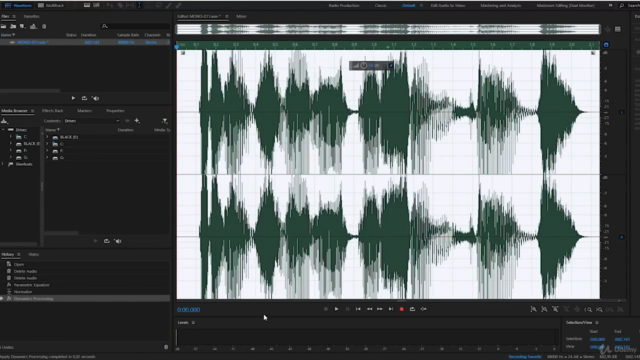Toggle auto-play in Files panel
This screenshot has width=640, height=360.
(96, 98)
